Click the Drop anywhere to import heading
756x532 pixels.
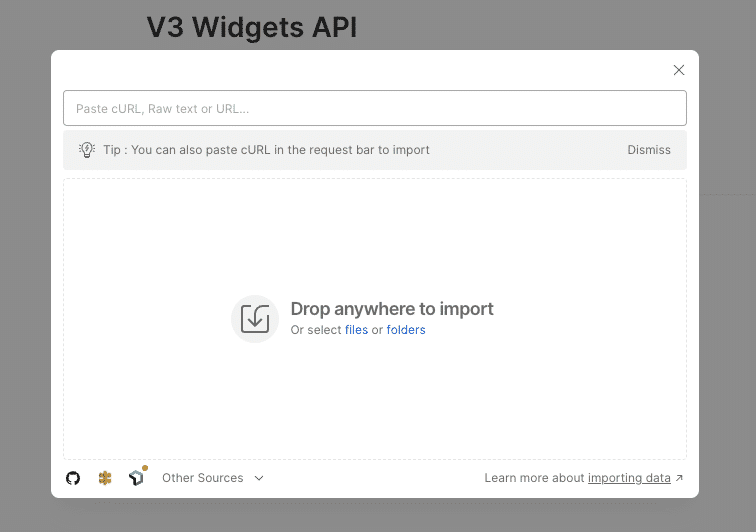coord(392,309)
